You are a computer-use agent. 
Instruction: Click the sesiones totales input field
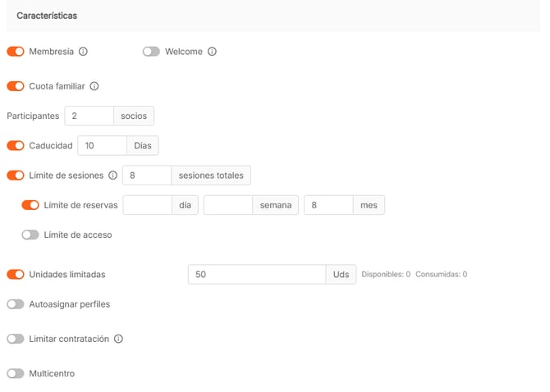[x=146, y=175]
